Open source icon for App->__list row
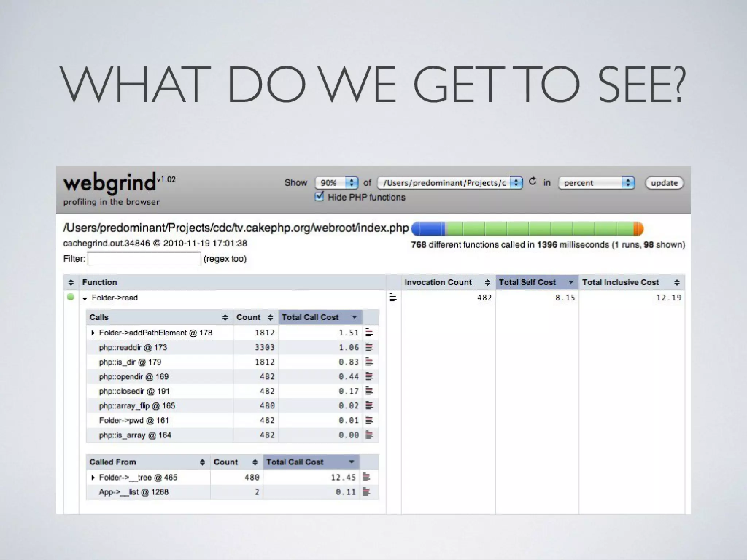 [366, 492]
